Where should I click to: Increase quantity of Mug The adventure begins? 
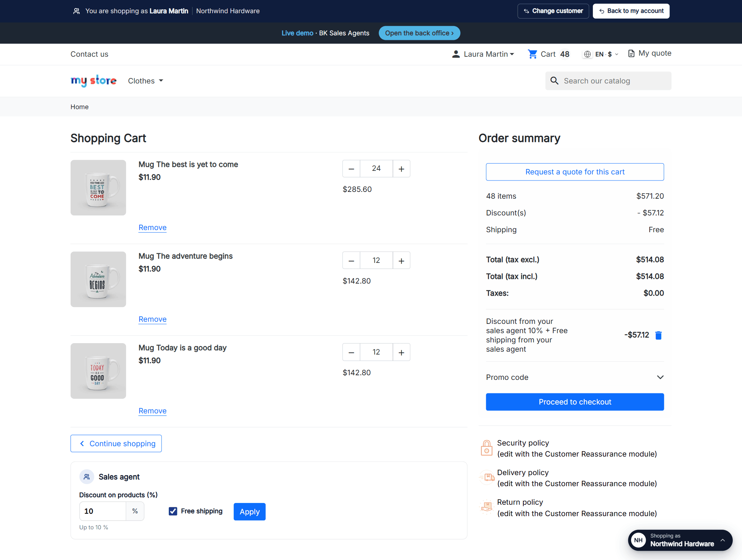(x=401, y=261)
